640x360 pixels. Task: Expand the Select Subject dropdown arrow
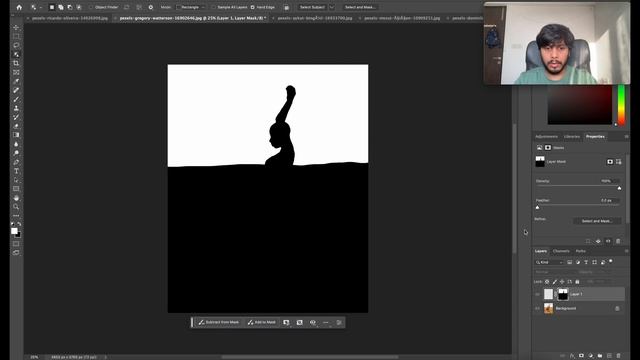332,7
